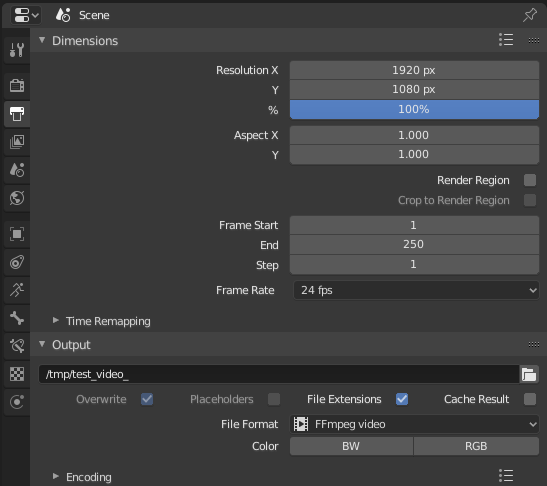
Task: Browse for output folder path
Action: [x=529, y=374]
